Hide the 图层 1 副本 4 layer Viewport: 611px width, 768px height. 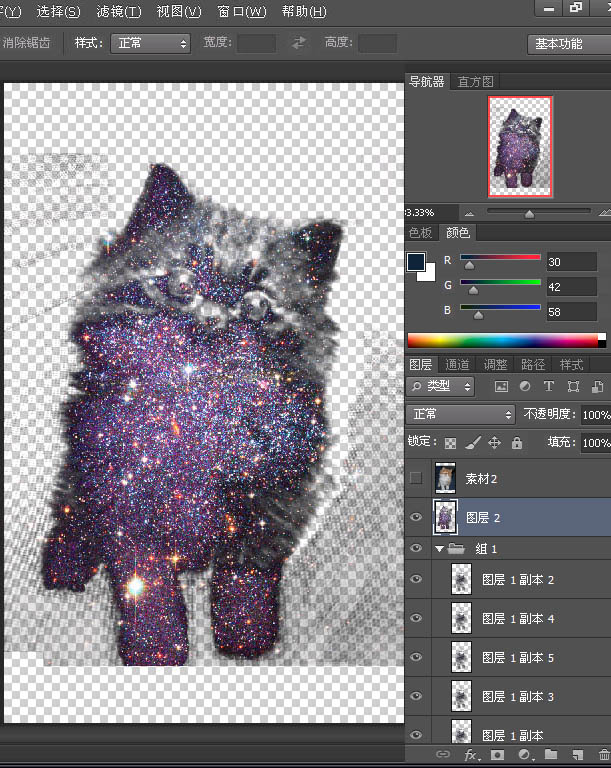point(416,618)
